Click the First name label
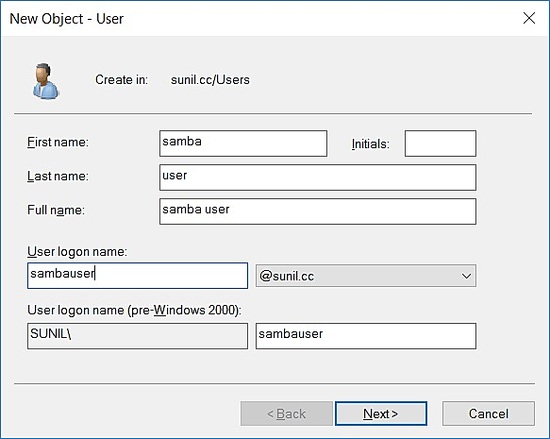 [x=58, y=142]
